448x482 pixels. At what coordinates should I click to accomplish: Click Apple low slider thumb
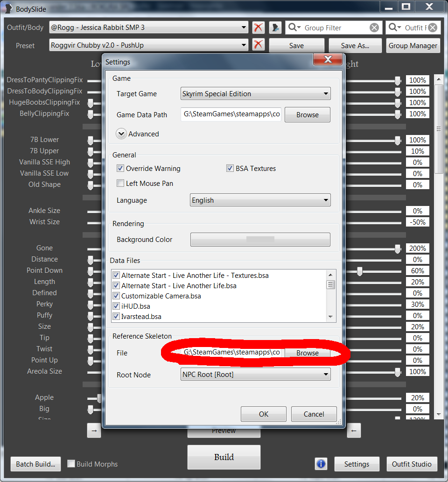99,398
